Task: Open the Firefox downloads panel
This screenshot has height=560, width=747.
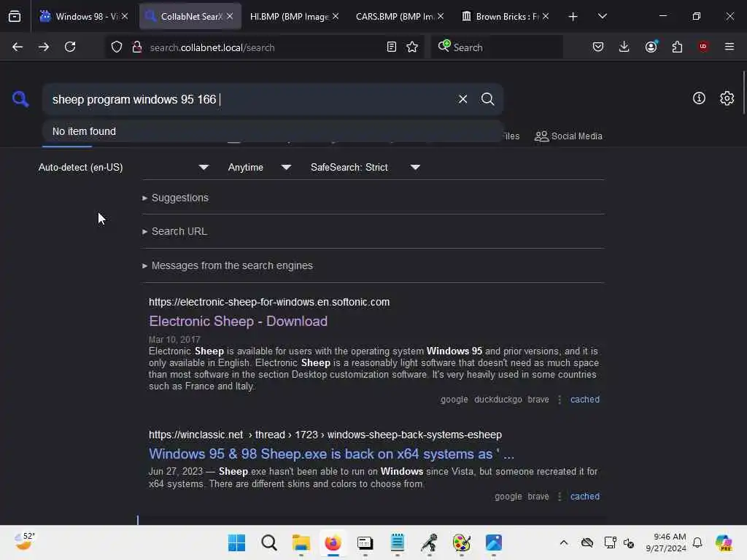Action: 624,47
